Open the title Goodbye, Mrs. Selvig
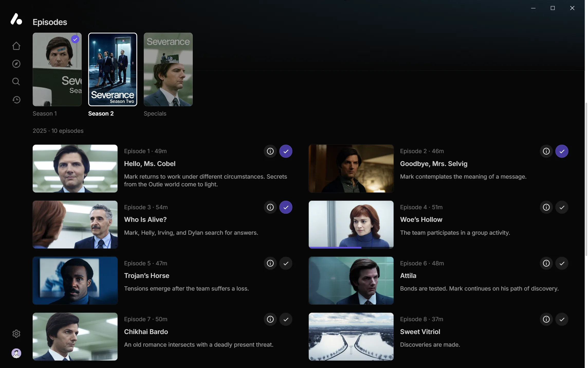Viewport: 588px width, 368px height. tap(434, 164)
